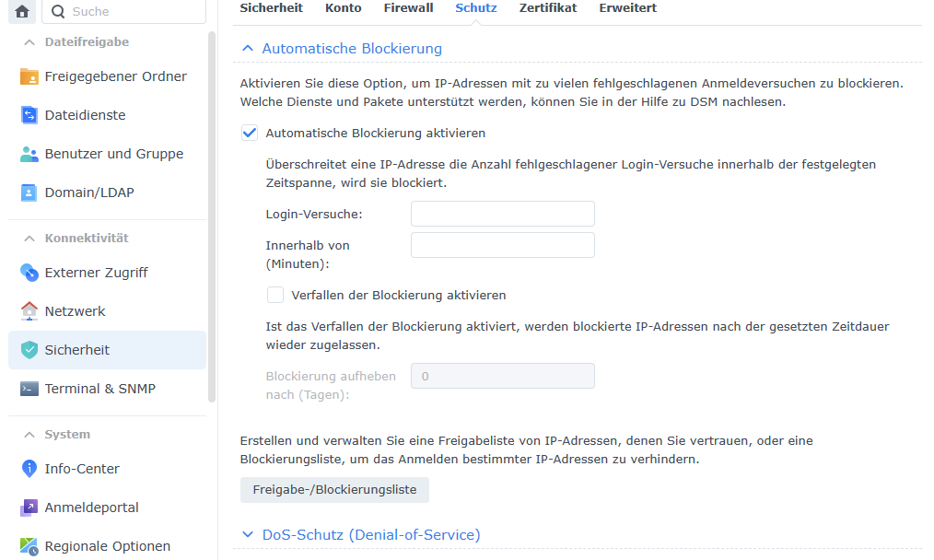The image size is (934, 560).
Task: Click the Login-Versuche input field
Action: coord(502,214)
